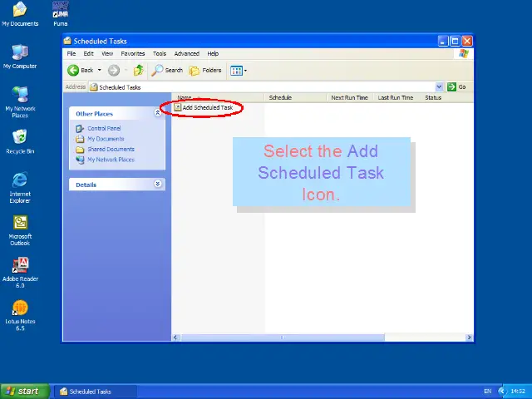The height and width of the screenshot is (399, 532).
Task: Open the Search toolbar tool
Action: click(167, 71)
